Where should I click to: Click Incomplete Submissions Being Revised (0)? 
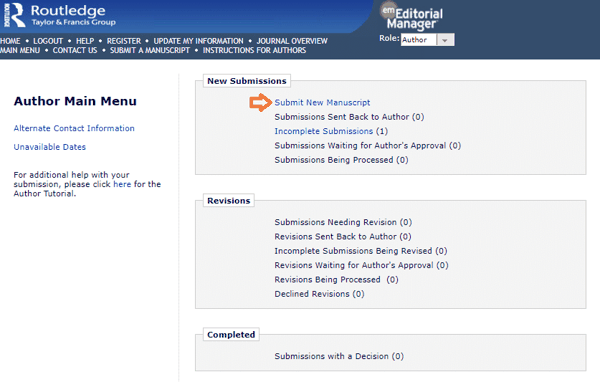[360, 251]
